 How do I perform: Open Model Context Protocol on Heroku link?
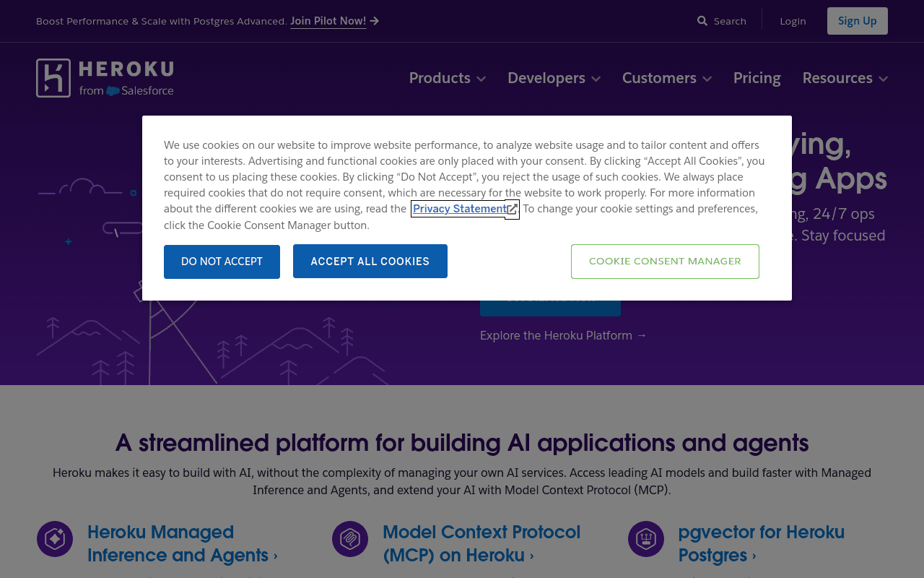(x=481, y=543)
